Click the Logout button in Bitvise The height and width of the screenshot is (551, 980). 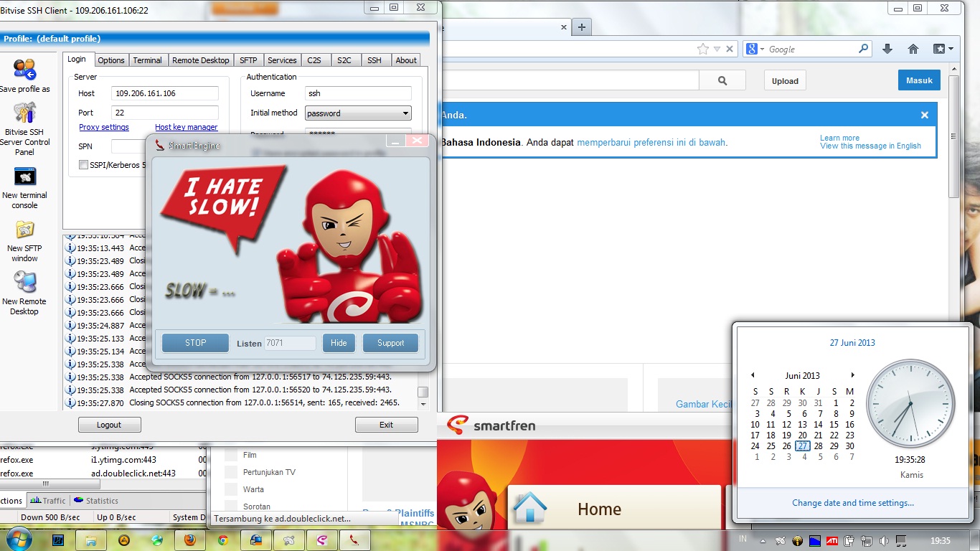109,425
